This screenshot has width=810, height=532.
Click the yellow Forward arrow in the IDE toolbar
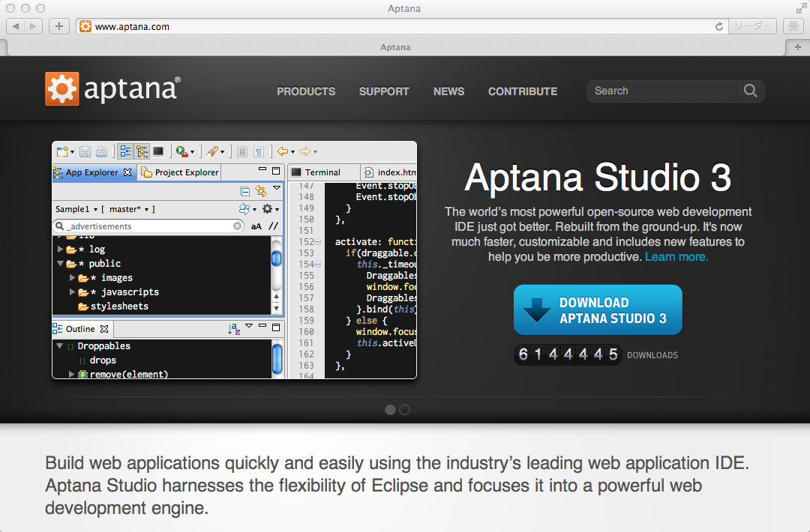305,151
